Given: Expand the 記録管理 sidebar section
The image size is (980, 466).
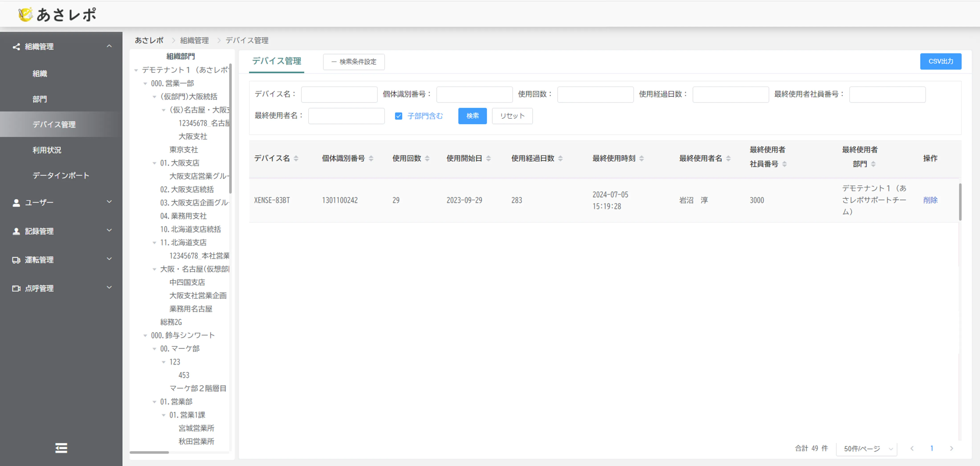Looking at the screenshot, I should [x=109, y=230].
